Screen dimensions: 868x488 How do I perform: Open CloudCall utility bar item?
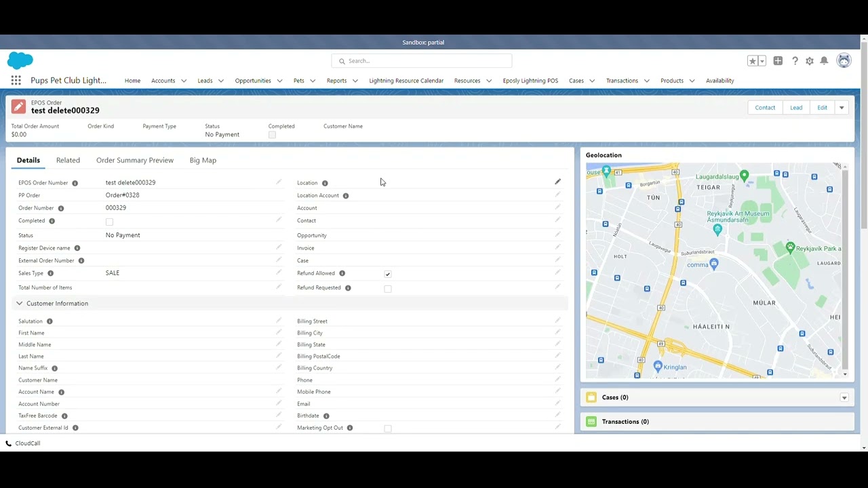(23, 443)
